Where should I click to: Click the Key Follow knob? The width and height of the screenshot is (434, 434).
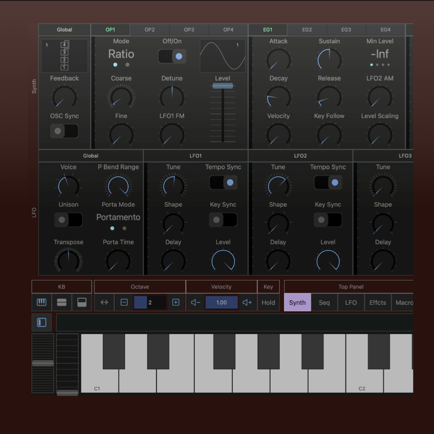[329, 134]
